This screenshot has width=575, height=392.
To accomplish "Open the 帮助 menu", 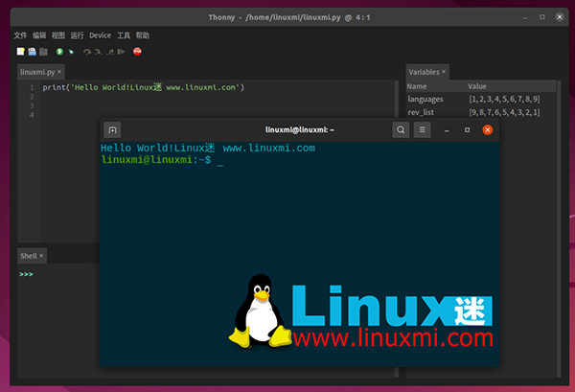I will point(143,35).
